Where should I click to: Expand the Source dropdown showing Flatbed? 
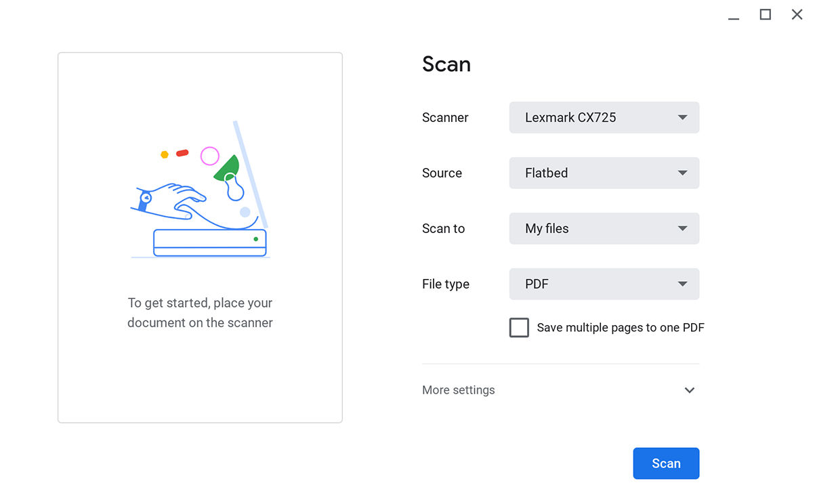[604, 173]
